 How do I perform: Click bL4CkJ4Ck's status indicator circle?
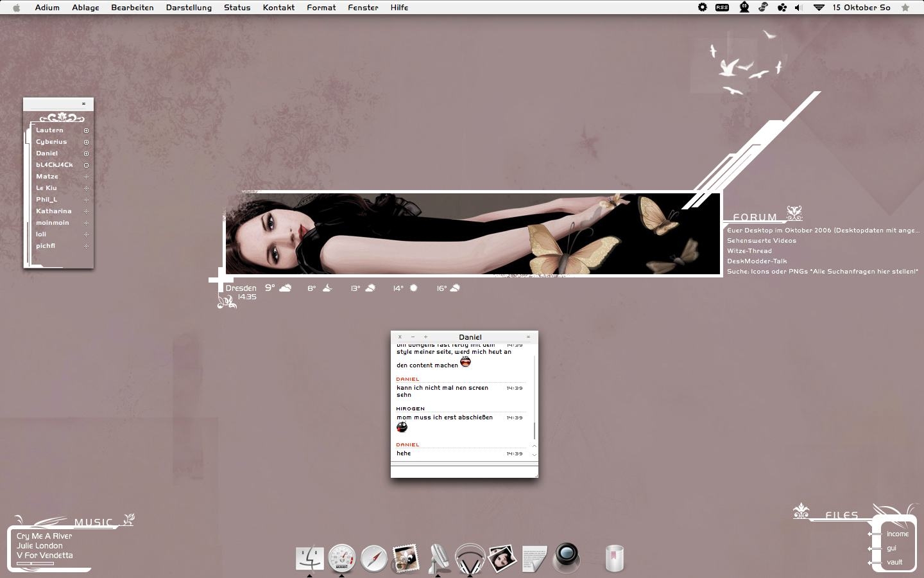tap(86, 165)
